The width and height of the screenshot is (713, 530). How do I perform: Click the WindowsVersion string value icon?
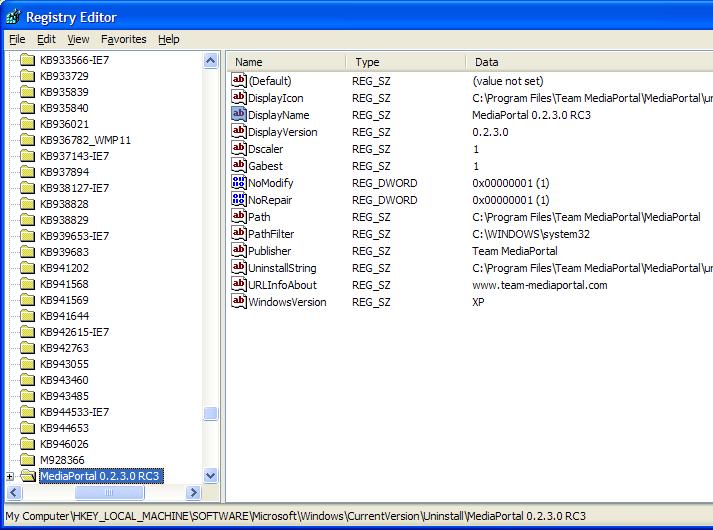[x=239, y=301]
